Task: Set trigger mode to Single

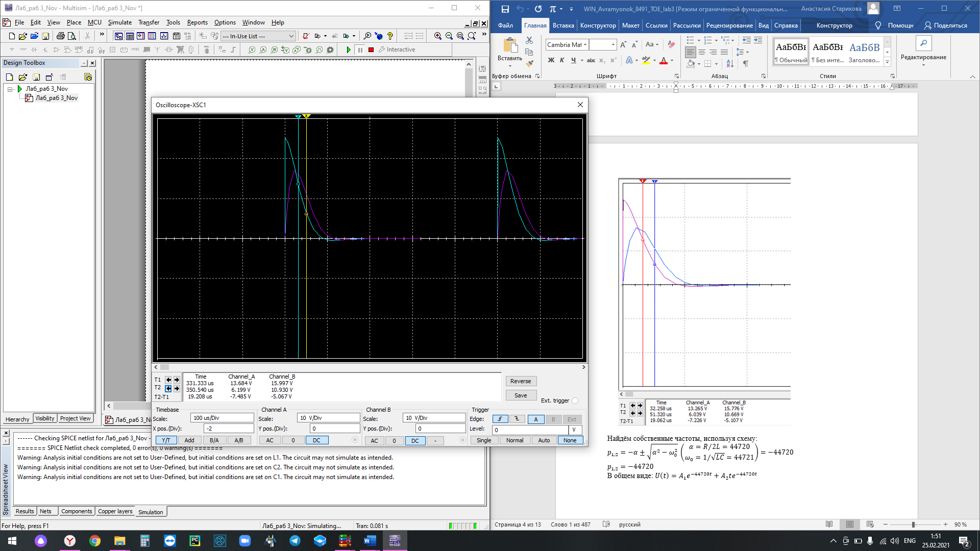Action: (x=484, y=440)
